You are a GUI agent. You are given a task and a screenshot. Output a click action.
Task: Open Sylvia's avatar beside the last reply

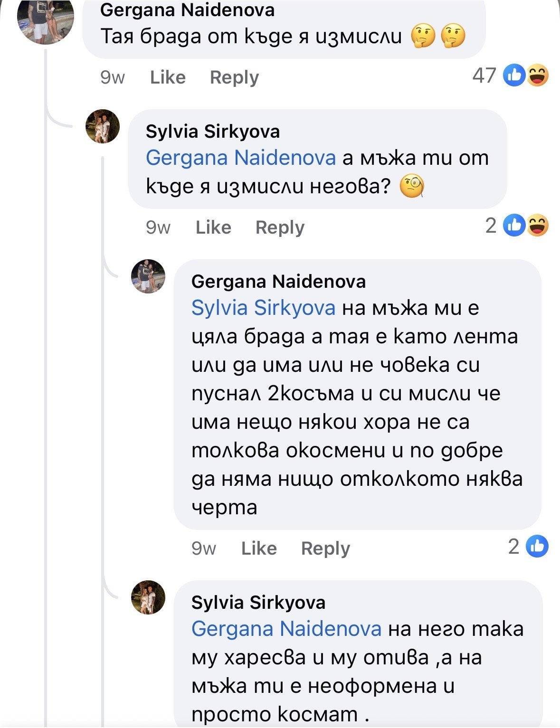click(x=148, y=597)
